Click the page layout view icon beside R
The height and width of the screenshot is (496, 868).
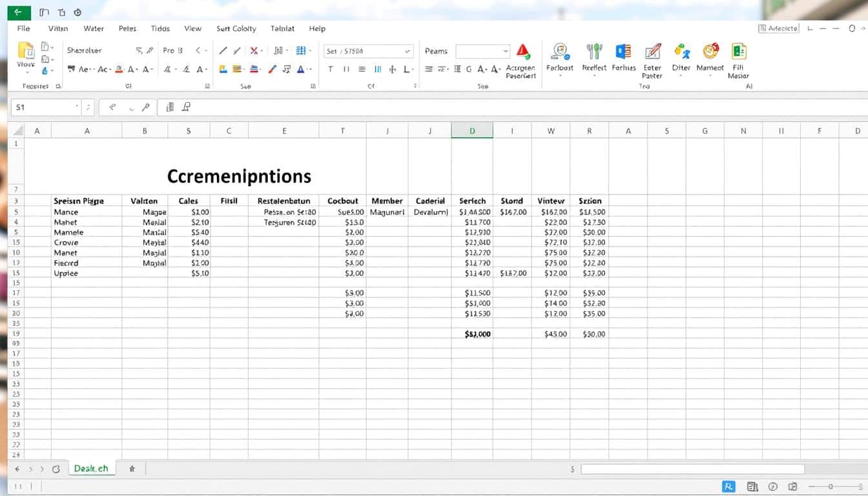[x=752, y=486]
